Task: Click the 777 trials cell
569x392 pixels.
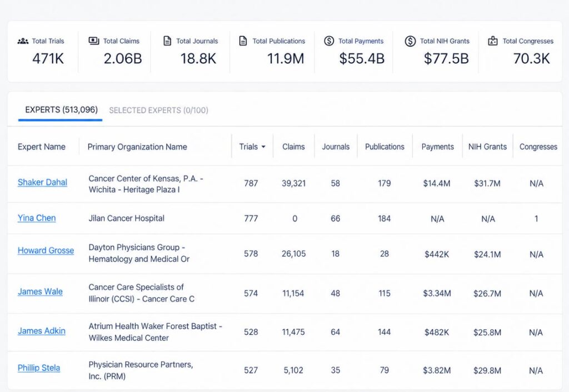Action: (x=251, y=218)
